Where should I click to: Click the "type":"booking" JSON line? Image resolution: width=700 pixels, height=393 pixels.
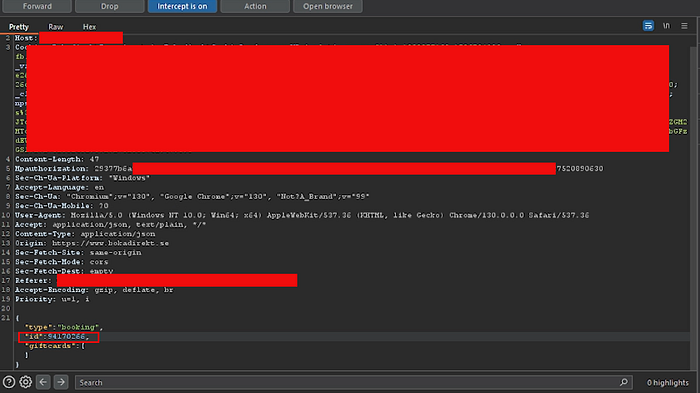(x=64, y=327)
